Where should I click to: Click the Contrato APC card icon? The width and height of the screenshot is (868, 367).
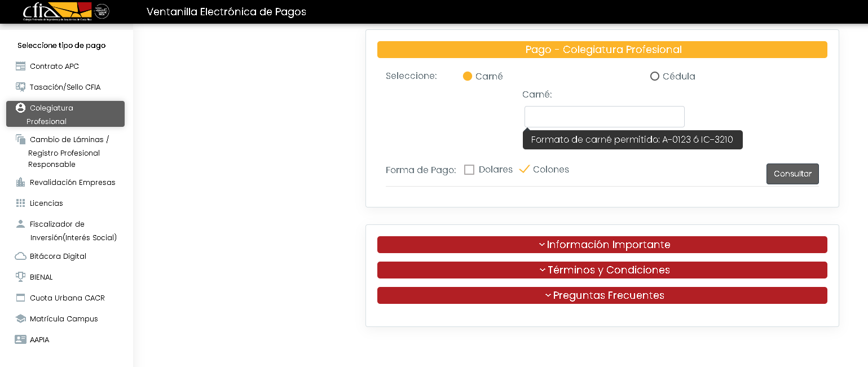click(x=21, y=67)
